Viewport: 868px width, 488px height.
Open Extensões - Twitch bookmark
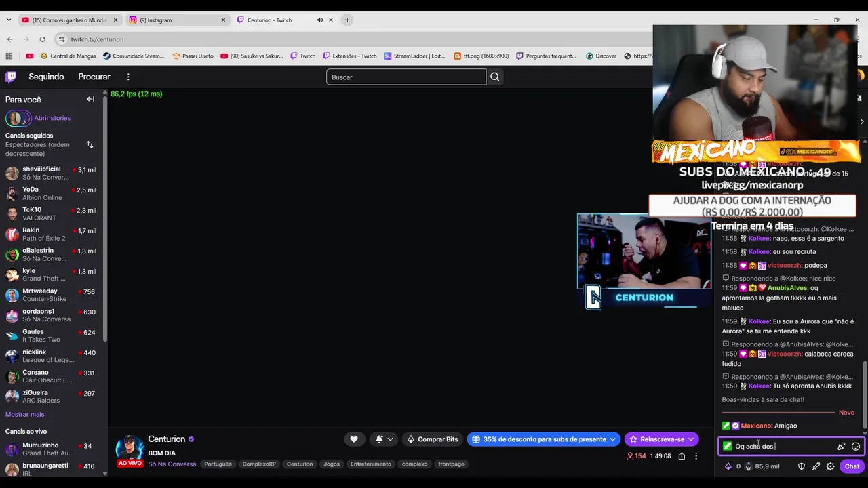[x=350, y=56]
